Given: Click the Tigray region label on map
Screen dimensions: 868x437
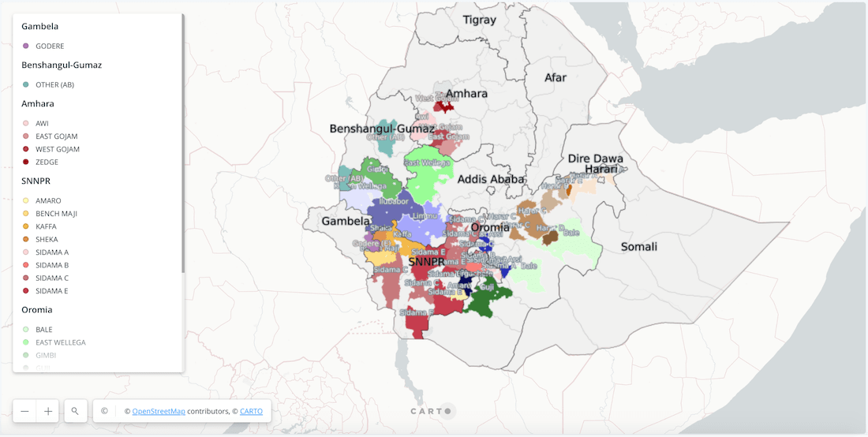Looking at the screenshot, I should (480, 21).
